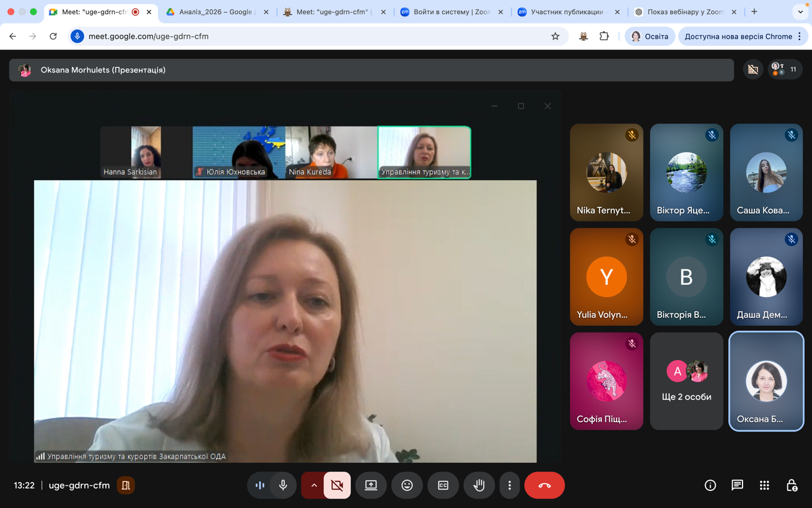Click Nina Kureda video thumbnail
The height and width of the screenshot is (508, 812).
[x=331, y=152]
